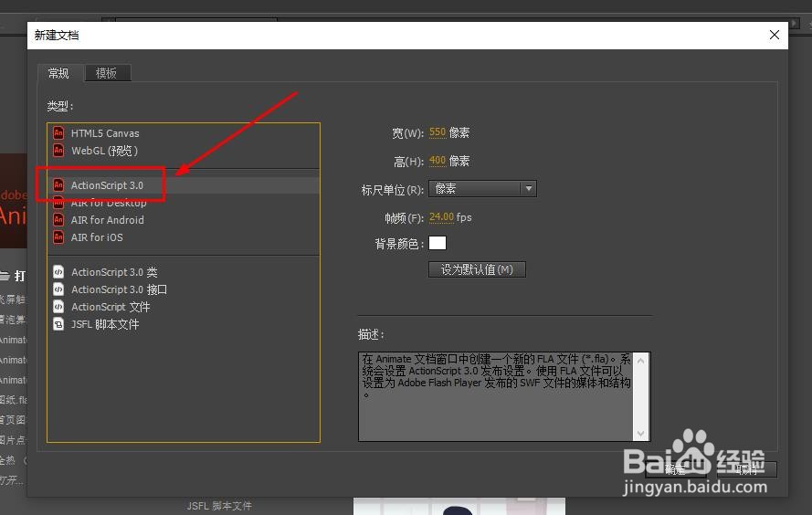Select the HTML5 Canvas document icon
Screen dimensions: 812x515
click(58, 133)
